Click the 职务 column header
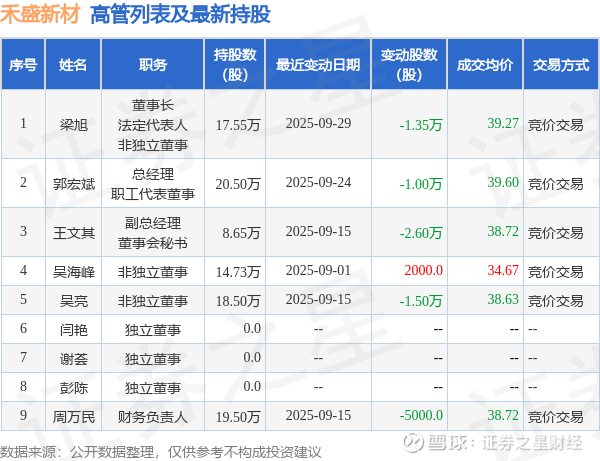The height and width of the screenshot is (461, 600). pyautogui.click(x=153, y=64)
